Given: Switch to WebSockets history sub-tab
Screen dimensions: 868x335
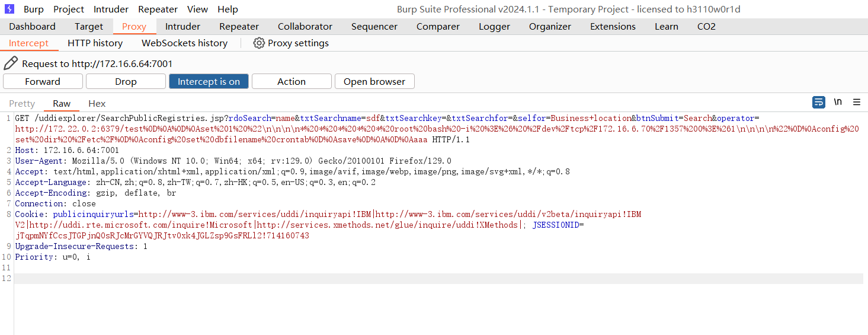Looking at the screenshot, I should pyautogui.click(x=184, y=43).
